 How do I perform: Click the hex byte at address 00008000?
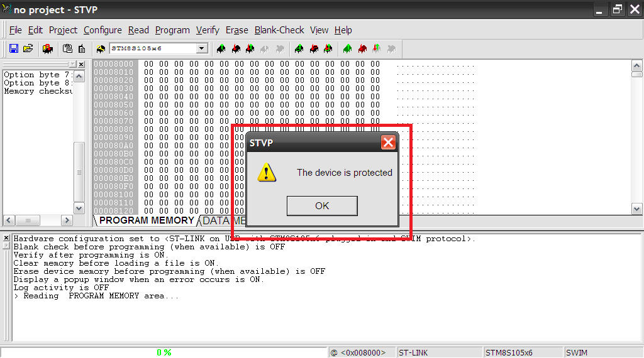click(148, 64)
